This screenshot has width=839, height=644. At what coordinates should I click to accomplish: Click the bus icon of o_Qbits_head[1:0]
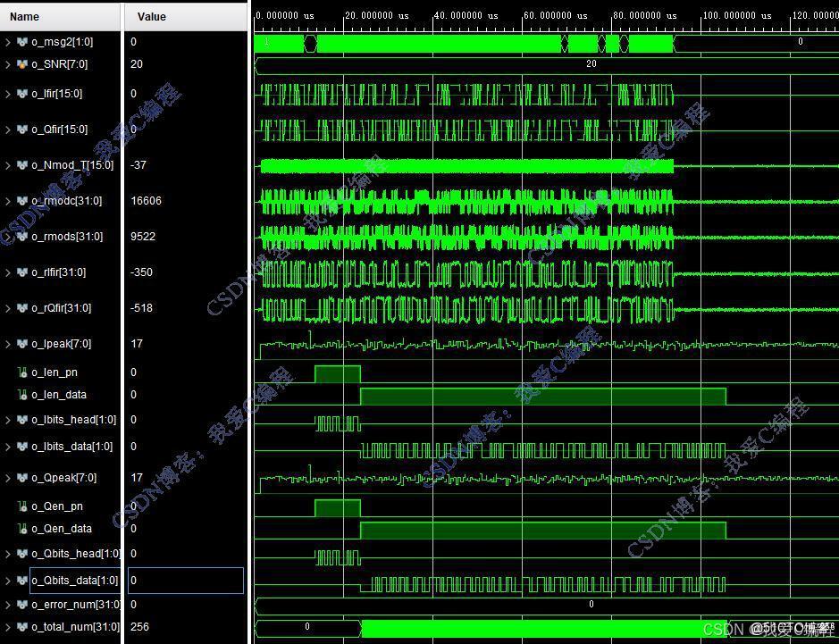22,554
